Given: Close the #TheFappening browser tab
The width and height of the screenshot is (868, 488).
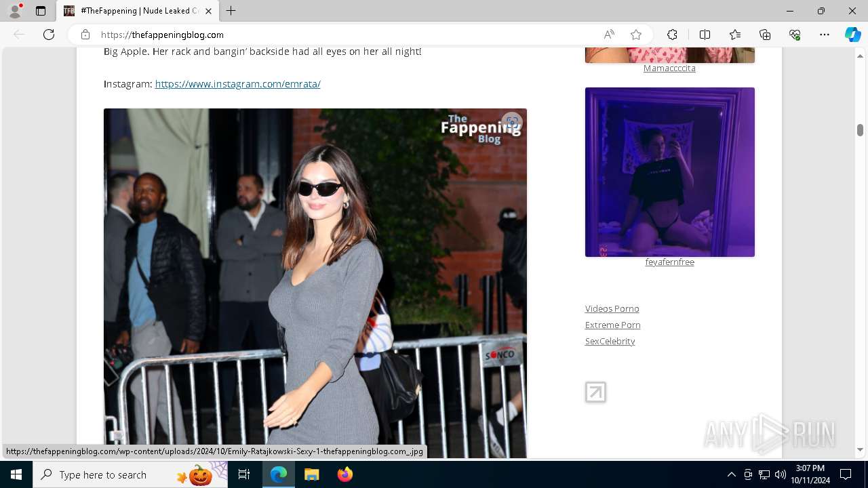Looking at the screenshot, I should (208, 11).
